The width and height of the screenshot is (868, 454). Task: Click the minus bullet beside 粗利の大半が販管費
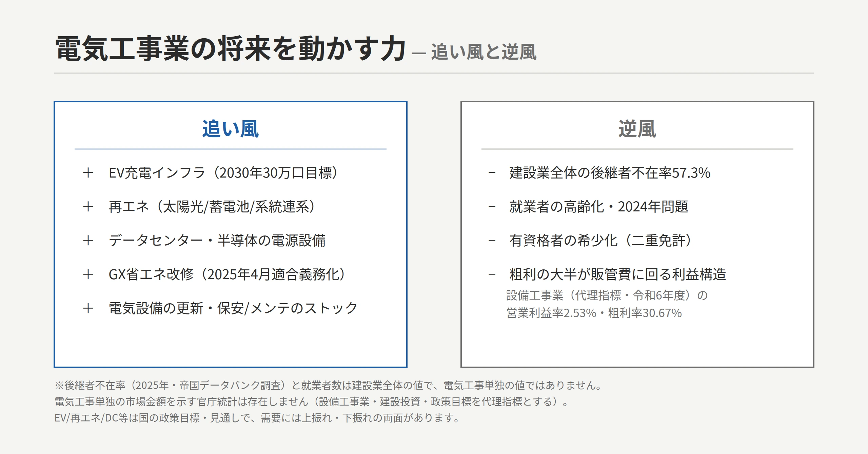[492, 274]
